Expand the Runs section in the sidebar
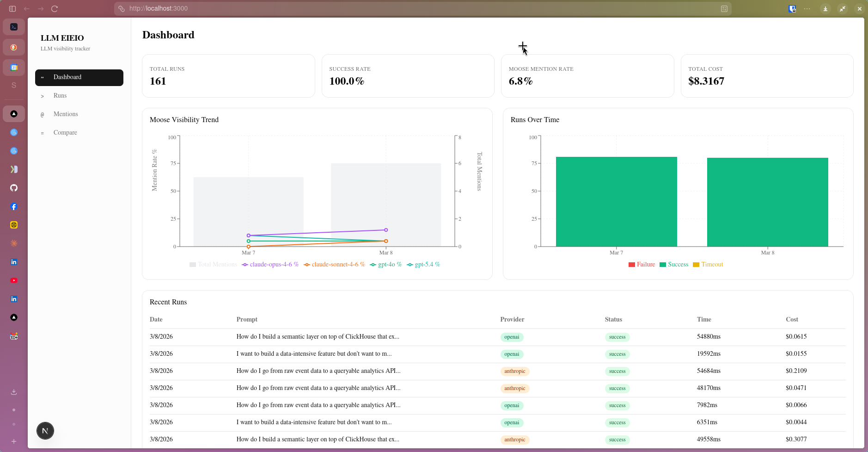The width and height of the screenshot is (868, 452). pyautogui.click(x=60, y=95)
